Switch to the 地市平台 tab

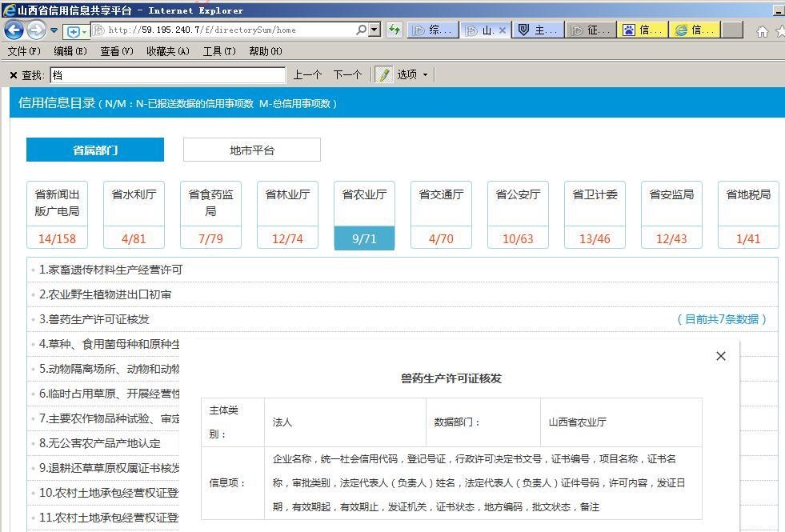[x=251, y=150]
